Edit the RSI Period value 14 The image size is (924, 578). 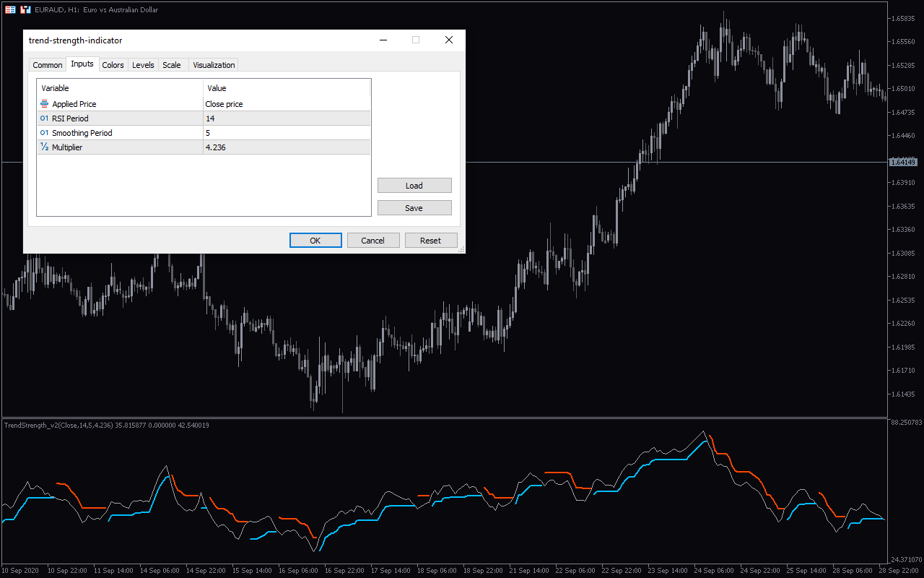tap(287, 118)
